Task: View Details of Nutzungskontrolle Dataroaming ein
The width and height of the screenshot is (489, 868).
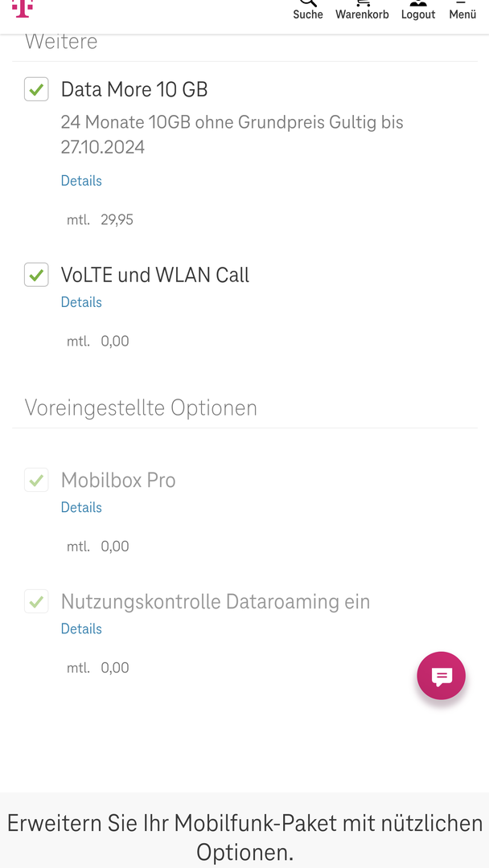Action: [x=81, y=628]
